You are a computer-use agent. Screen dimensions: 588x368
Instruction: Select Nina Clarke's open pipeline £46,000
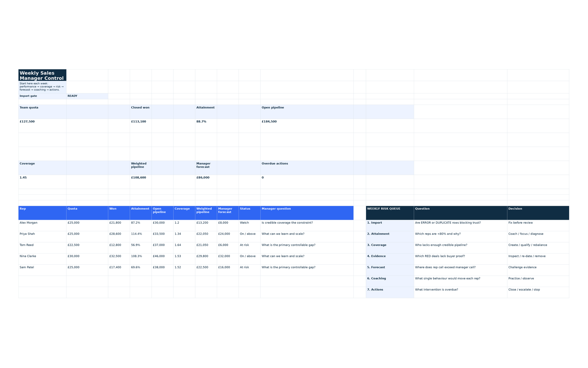coord(162,259)
